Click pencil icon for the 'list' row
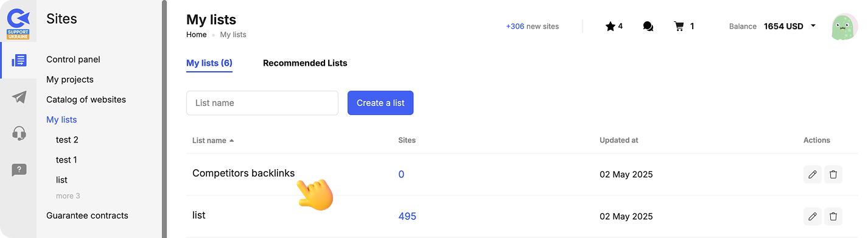 pos(813,216)
